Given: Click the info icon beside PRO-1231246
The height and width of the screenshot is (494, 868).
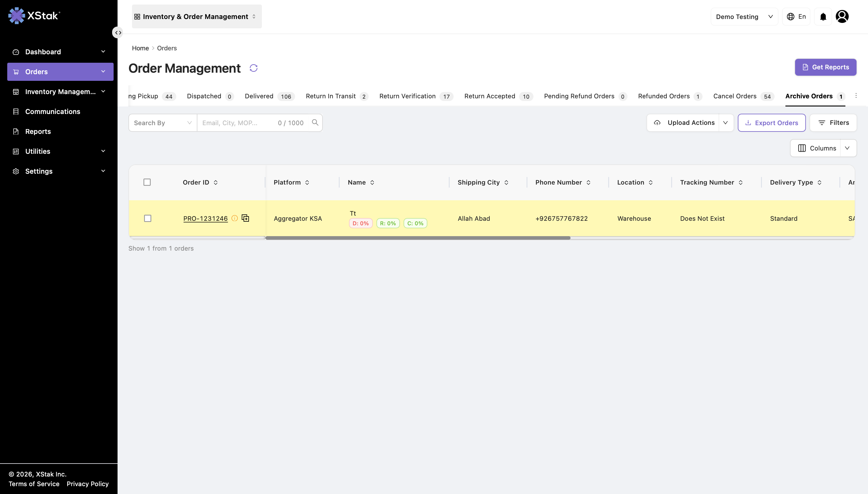Looking at the screenshot, I should click(x=234, y=218).
